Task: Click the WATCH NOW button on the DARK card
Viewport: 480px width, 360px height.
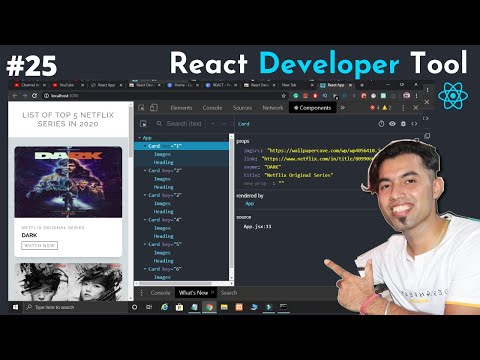Action: tap(39, 245)
